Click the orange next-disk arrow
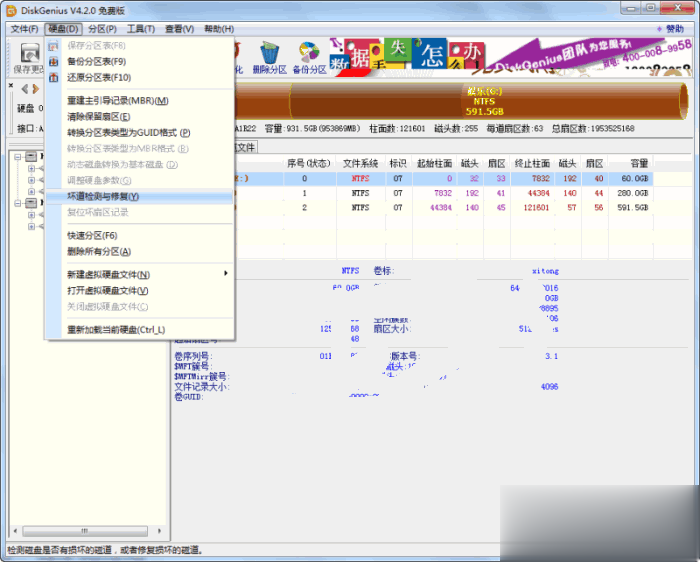 (36, 89)
